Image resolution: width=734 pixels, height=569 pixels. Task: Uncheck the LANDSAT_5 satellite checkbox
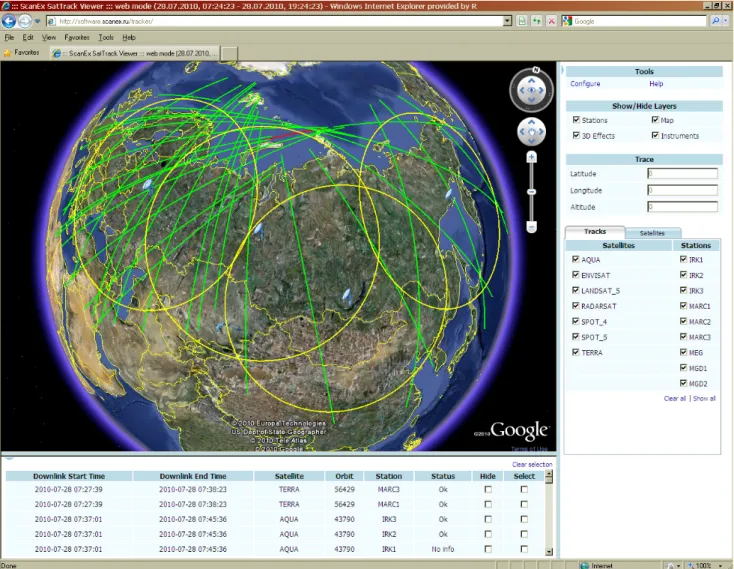tap(575, 290)
